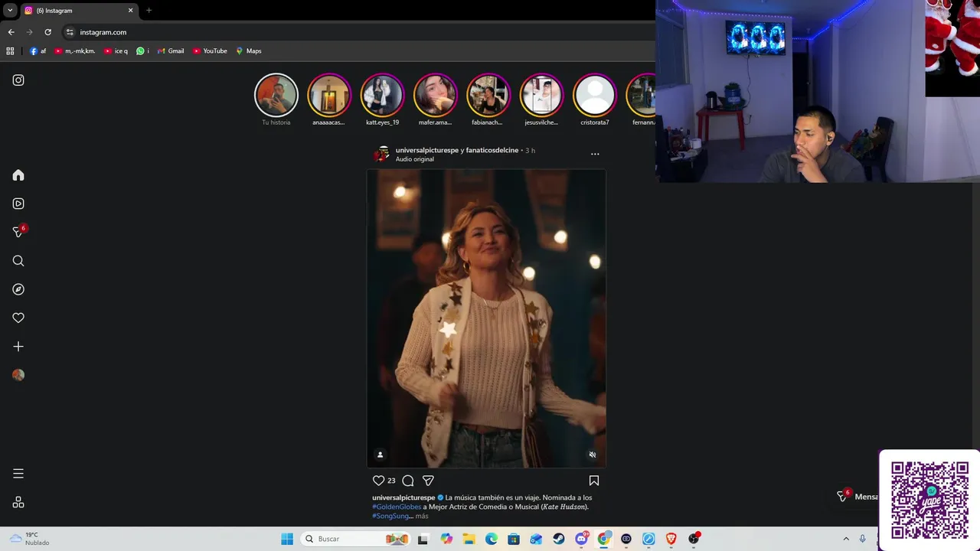View katt.eyes_19 story
The height and width of the screenshot is (551, 980).
click(x=382, y=95)
